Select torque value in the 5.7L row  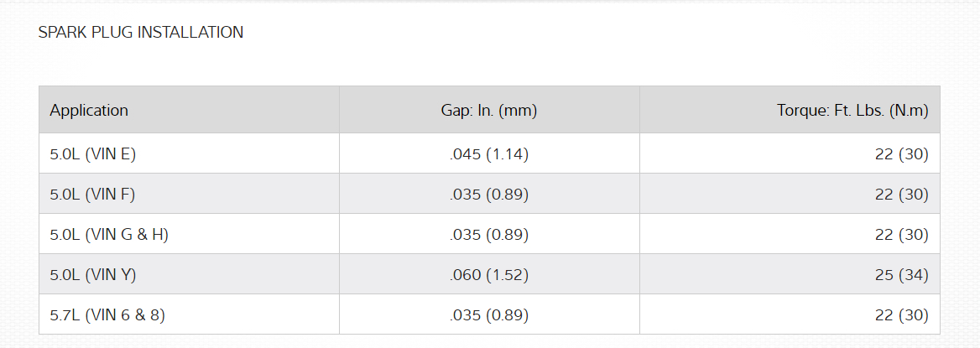(x=901, y=315)
